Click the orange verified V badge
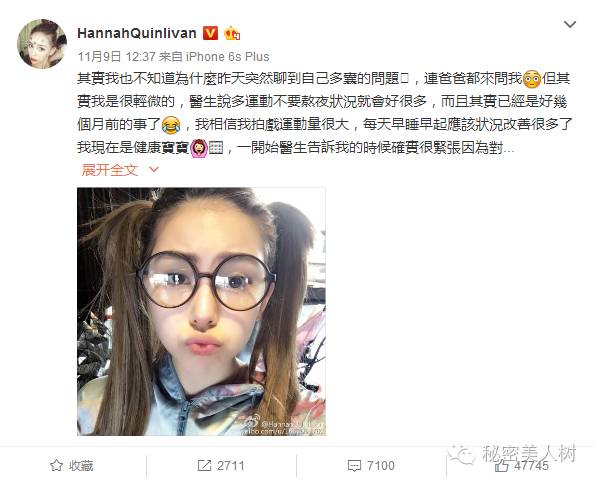This screenshot has height=482, width=596. click(211, 33)
